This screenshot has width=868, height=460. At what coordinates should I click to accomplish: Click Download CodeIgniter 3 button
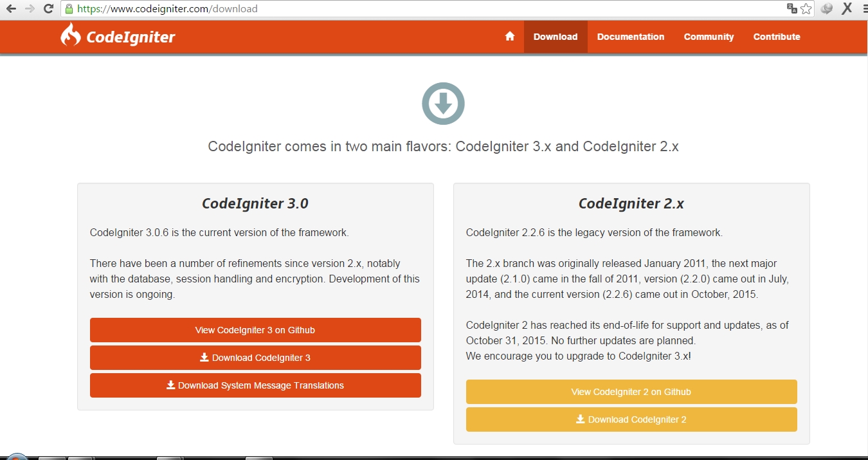(255, 358)
